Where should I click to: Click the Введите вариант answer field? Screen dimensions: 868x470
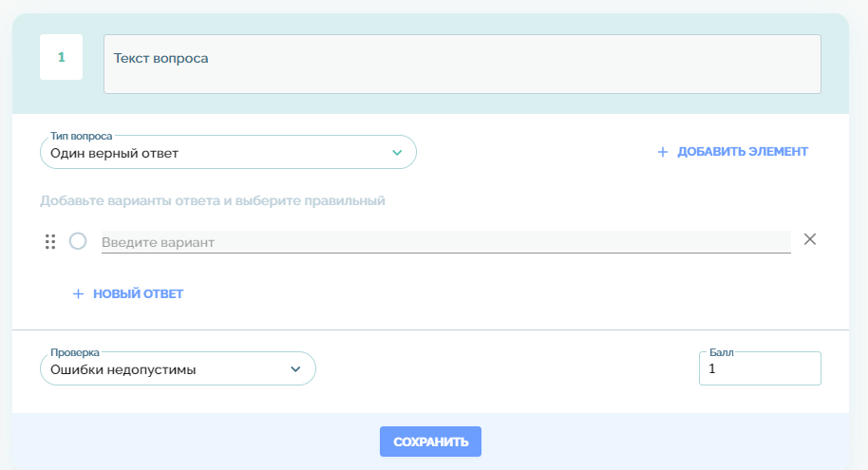(x=445, y=242)
